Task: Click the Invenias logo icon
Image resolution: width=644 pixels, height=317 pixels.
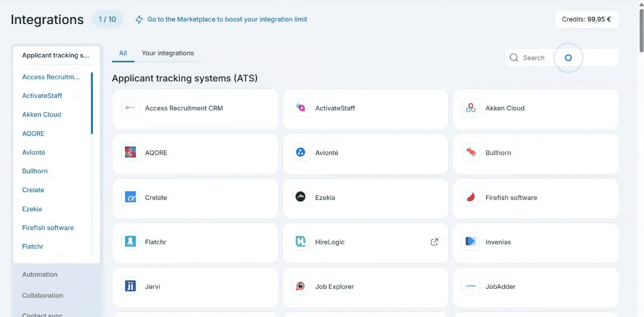Action: [471, 242]
